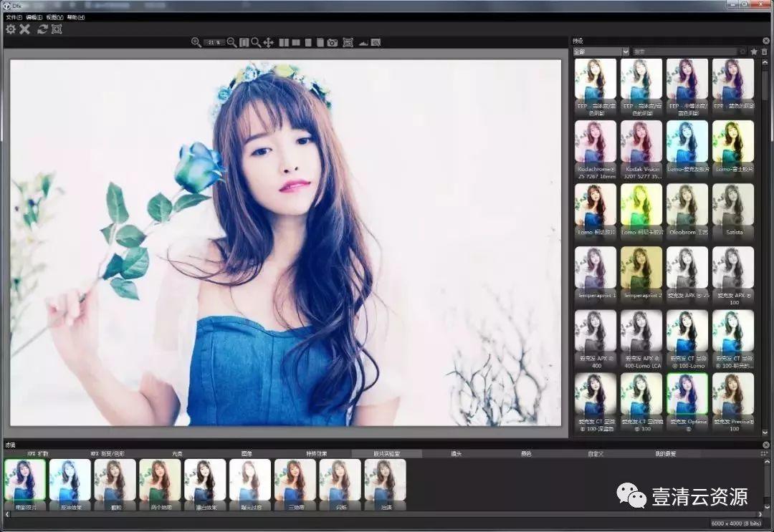This screenshot has height=532, width=774.
Task: Click the zoom percentage field
Action: (x=214, y=43)
